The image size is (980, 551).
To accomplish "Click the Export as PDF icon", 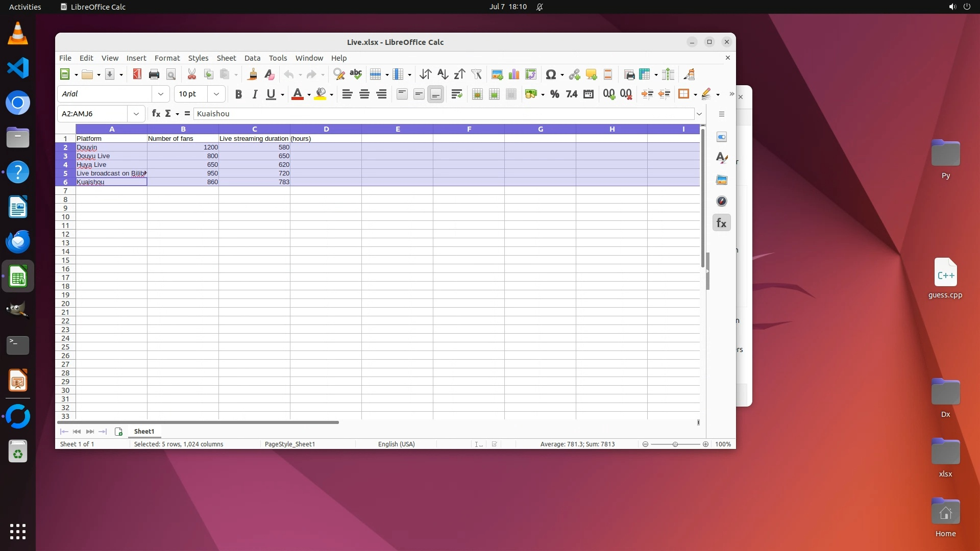I will [x=137, y=74].
